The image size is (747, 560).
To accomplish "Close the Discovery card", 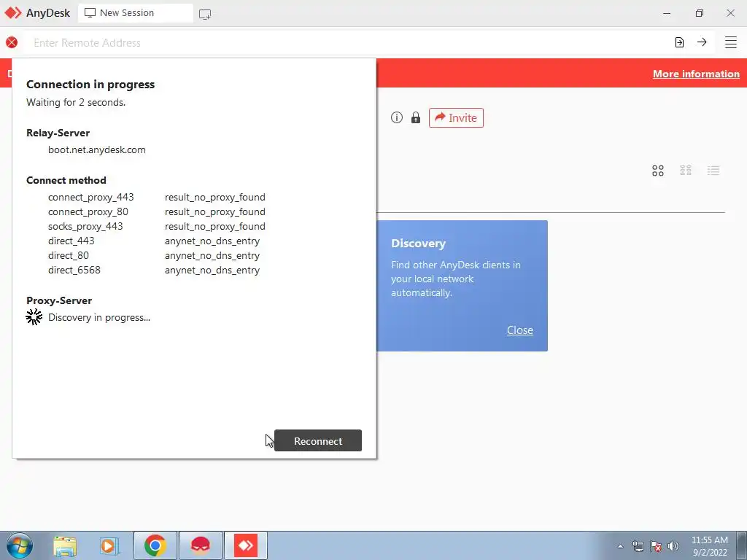I will coord(519,330).
